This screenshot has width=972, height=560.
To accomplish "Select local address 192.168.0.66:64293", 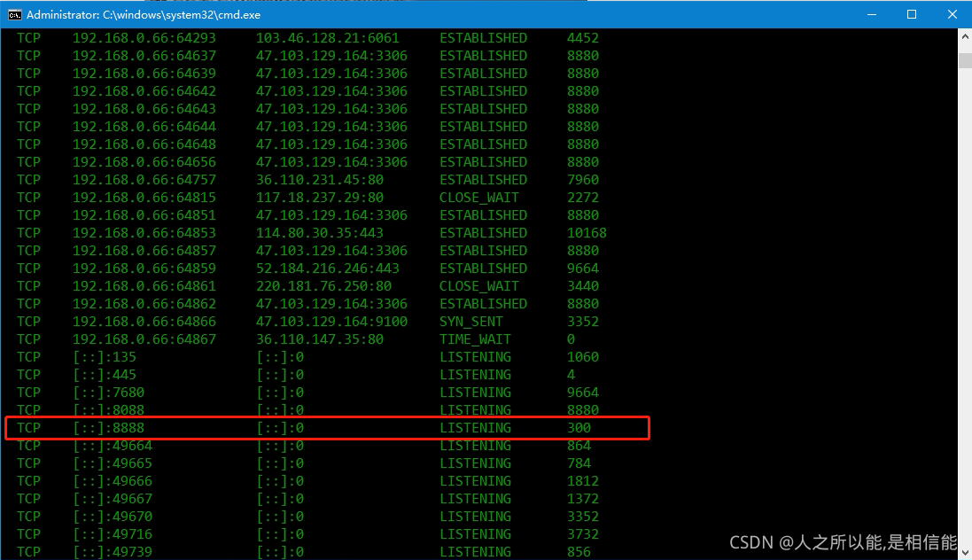I will point(144,38).
